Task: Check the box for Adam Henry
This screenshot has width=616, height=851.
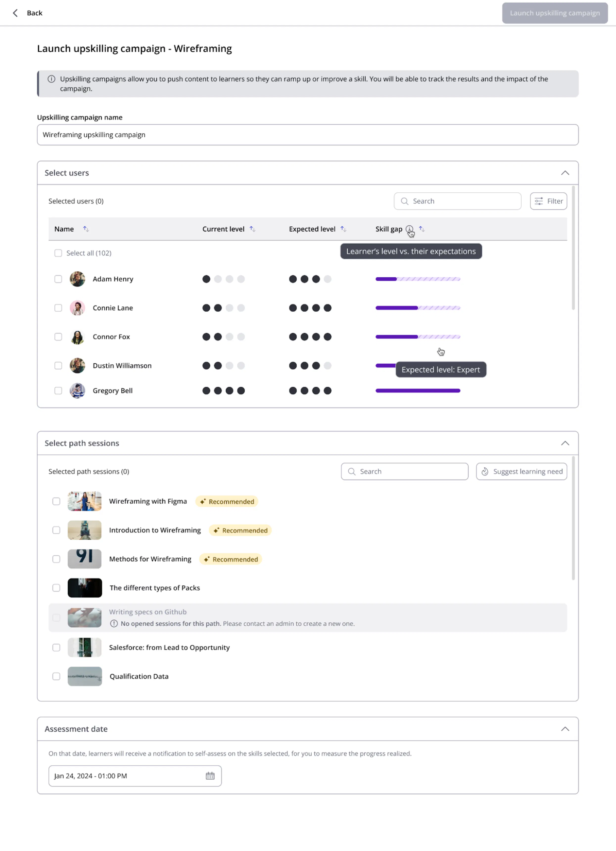Action: point(58,279)
